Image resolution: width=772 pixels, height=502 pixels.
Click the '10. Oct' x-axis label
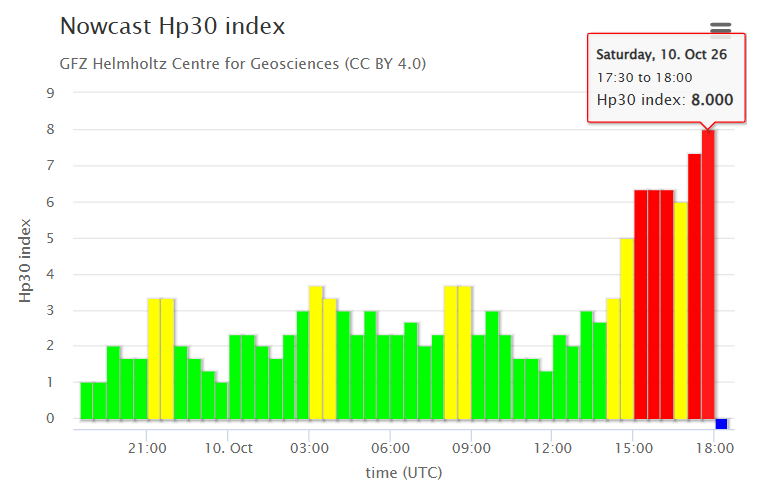coord(228,448)
